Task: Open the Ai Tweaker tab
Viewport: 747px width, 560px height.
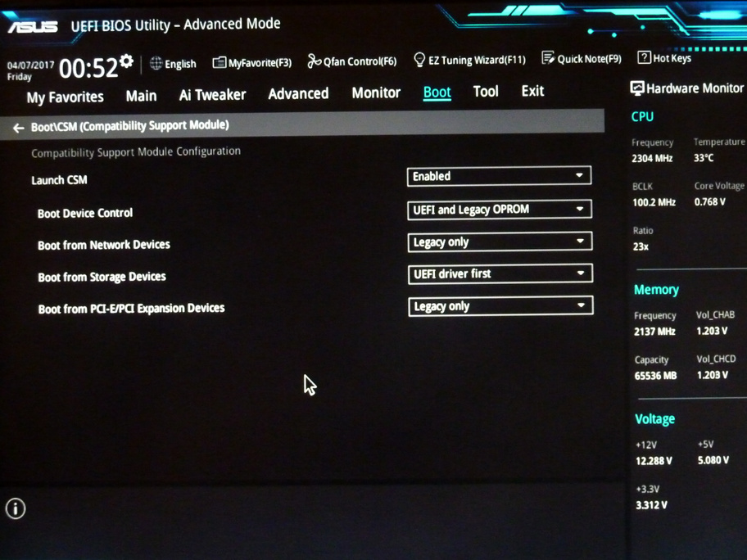Action: coord(212,95)
